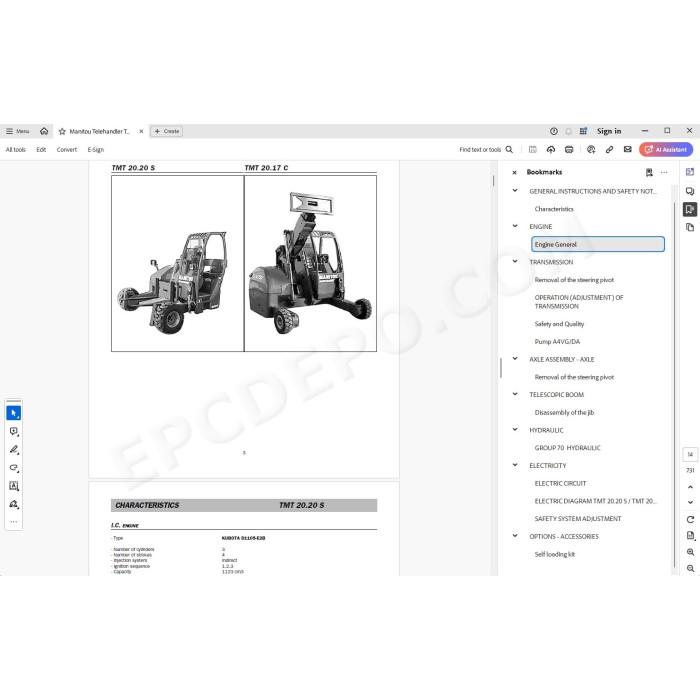Open the Safety and Quality bookmark
Viewport: 700px width, 700px height.
[559, 324]
